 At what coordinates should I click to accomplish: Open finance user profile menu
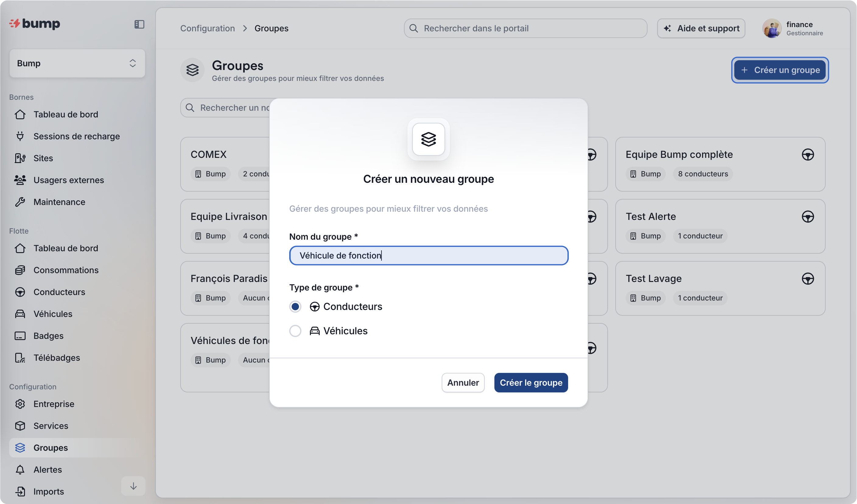793,28
